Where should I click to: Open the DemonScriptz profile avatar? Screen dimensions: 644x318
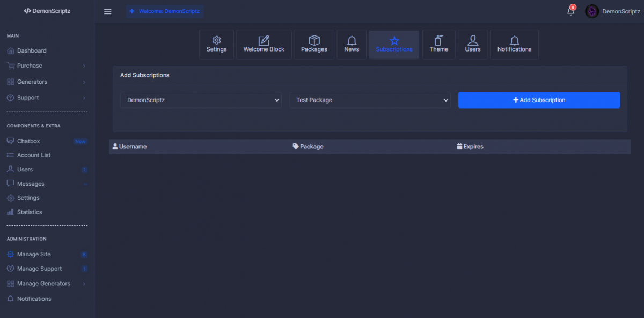[592, 11]
